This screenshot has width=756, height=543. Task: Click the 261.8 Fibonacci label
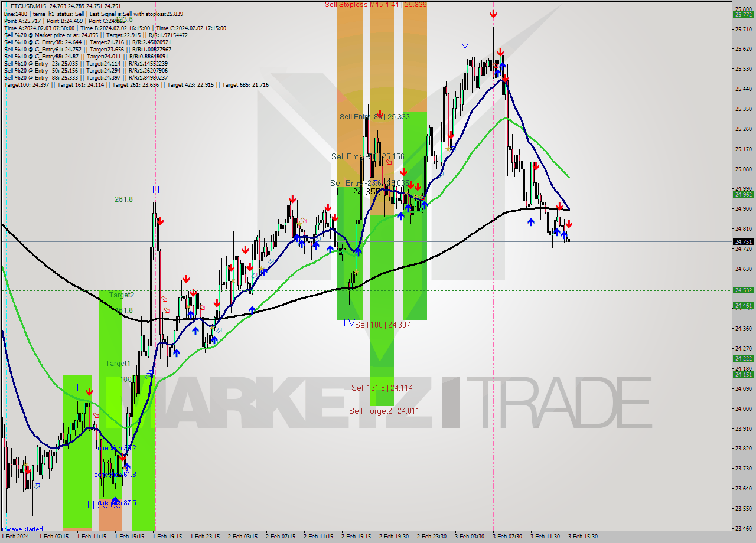[123, 199]
